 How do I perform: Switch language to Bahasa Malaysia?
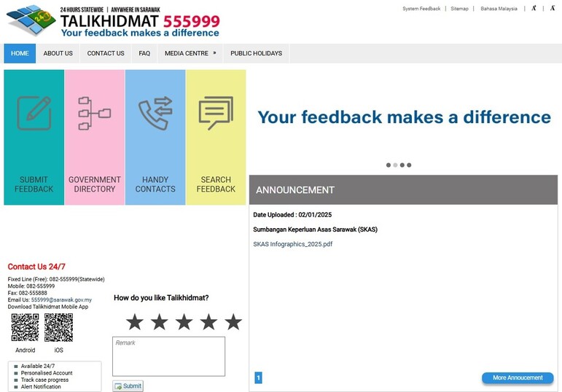(x=499, y=9)
